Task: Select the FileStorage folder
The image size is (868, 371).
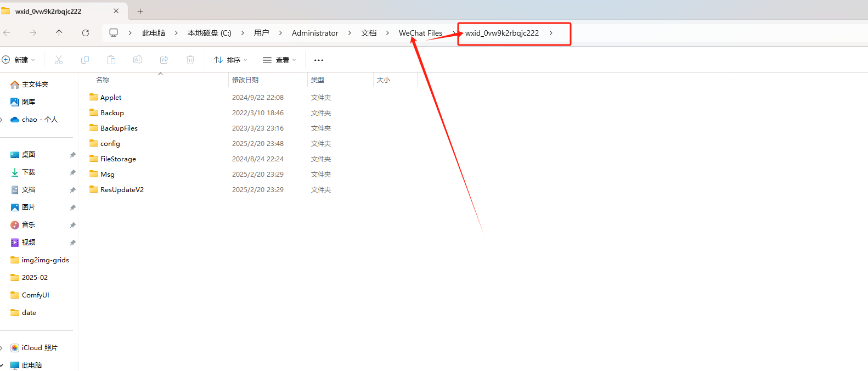Action: click(118, 159)
